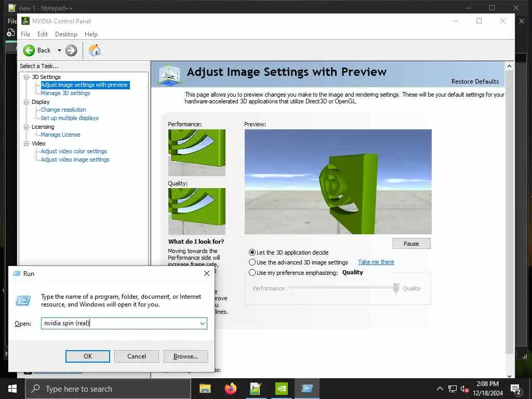Select Use the advanced 3D image settings
Viewport: 532px width, 399px height.
click(252, 262)
